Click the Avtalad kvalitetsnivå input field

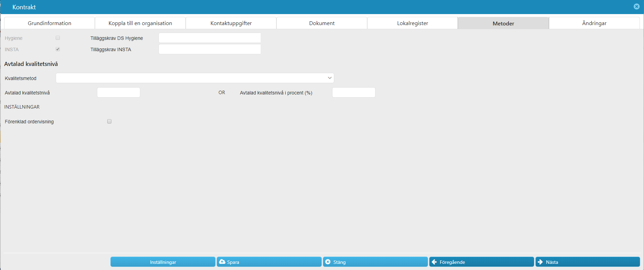(119, 92)
